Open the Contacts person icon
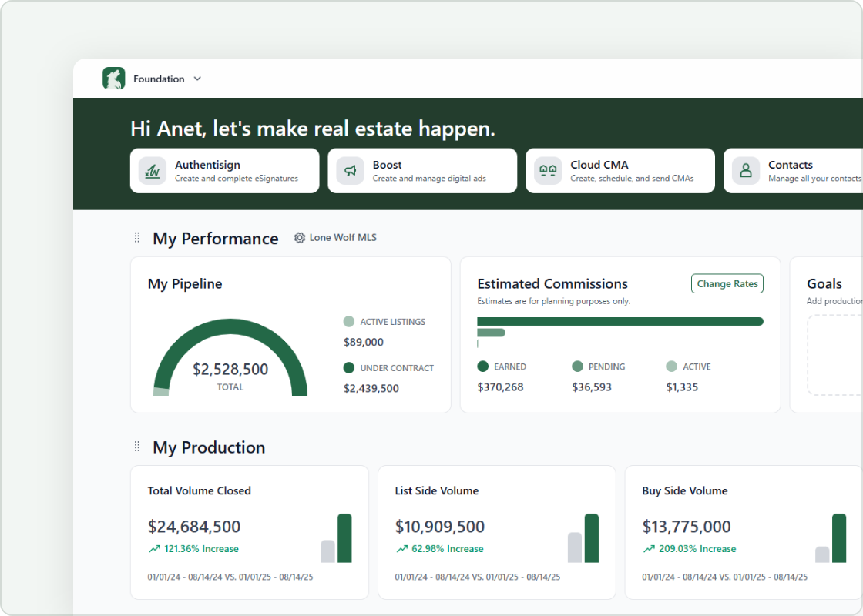Screen dimensions: 863x616 (x=746, y=171)
